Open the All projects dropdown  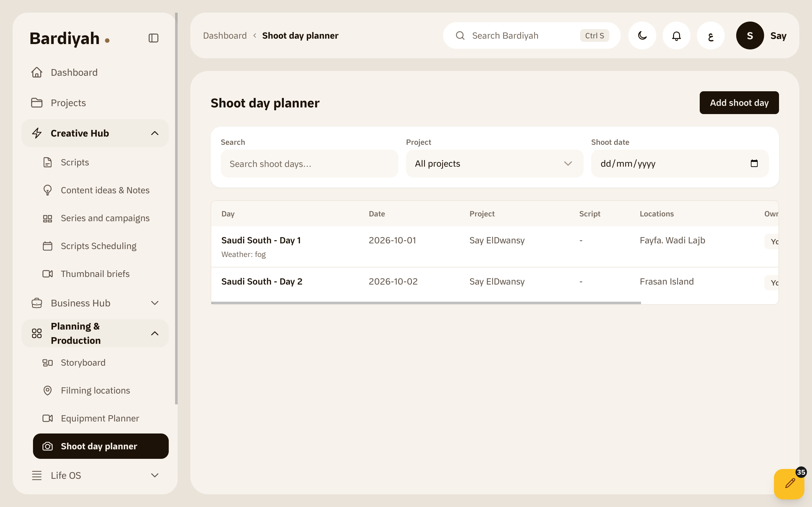[494, 164]
